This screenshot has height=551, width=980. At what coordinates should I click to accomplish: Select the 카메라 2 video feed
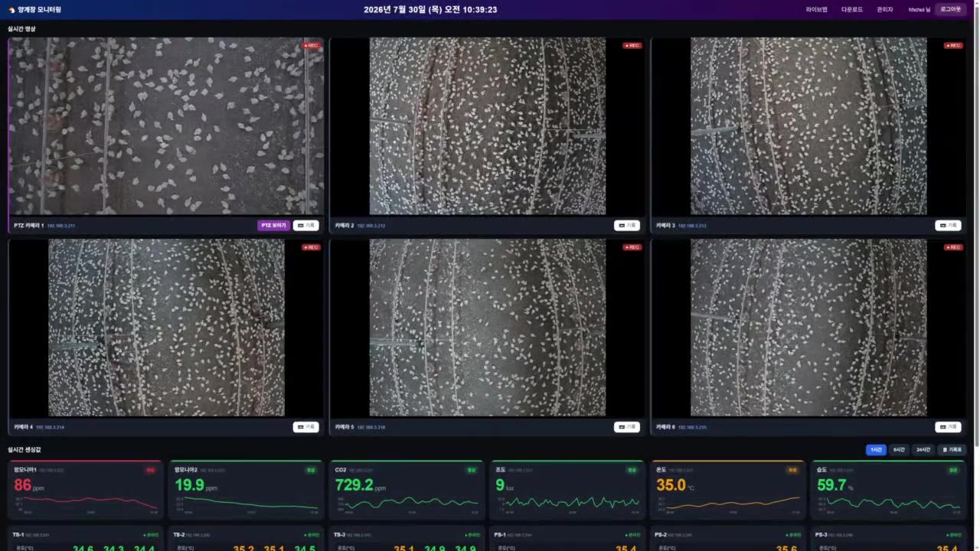pyautogui.click(x=488, y=126)
